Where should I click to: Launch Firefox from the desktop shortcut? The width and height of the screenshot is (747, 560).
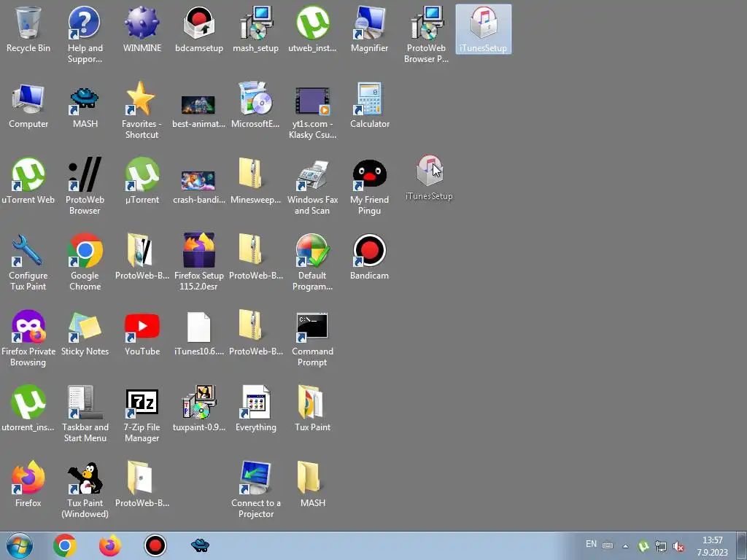pyautogui.click(x=28, y=485)
